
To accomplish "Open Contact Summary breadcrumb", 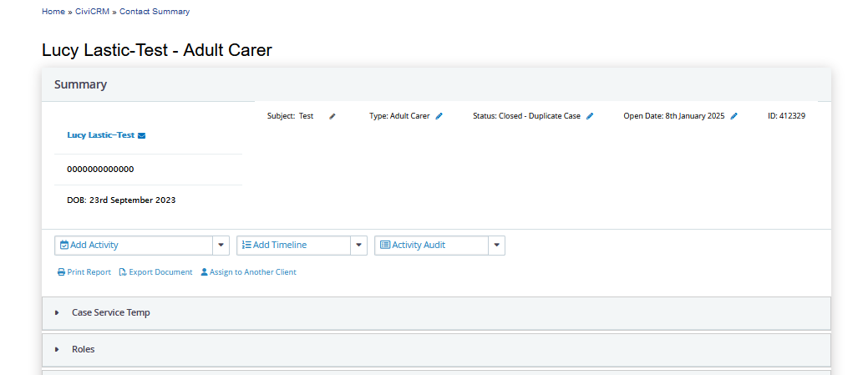I will (x=155, y=11).
